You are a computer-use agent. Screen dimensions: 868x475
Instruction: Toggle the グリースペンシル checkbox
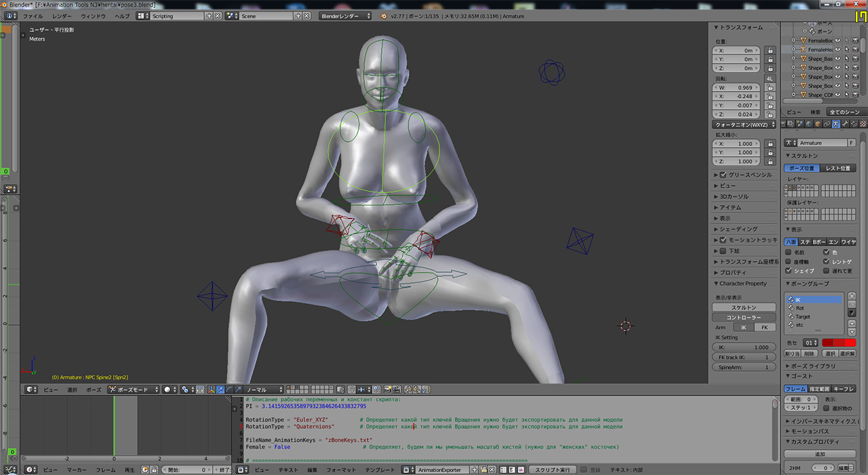[x=724, y=174]
